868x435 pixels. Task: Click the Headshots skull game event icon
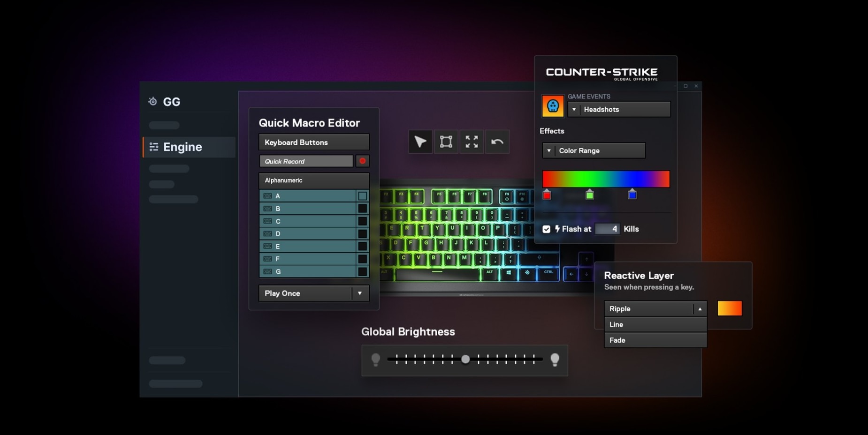pyautogui.click(x=553, y=106)
